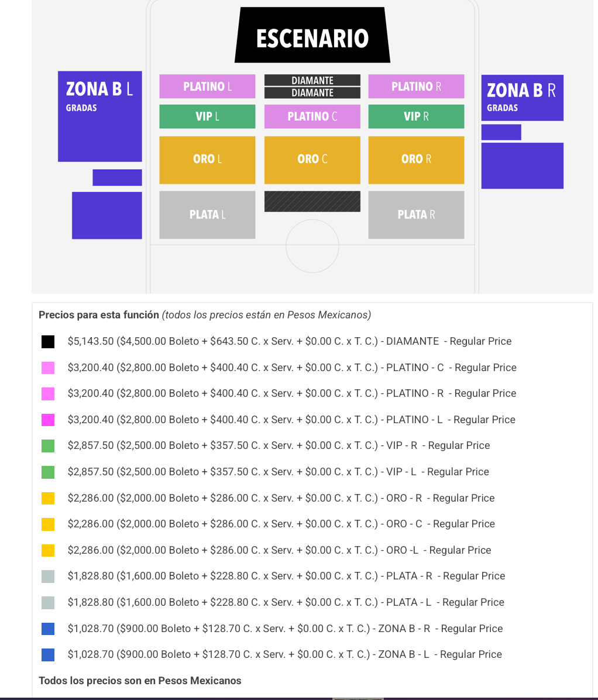Click the pink PLATINO - L price swatch
Viewport: 598px width, 700px height.
[48, 420]
